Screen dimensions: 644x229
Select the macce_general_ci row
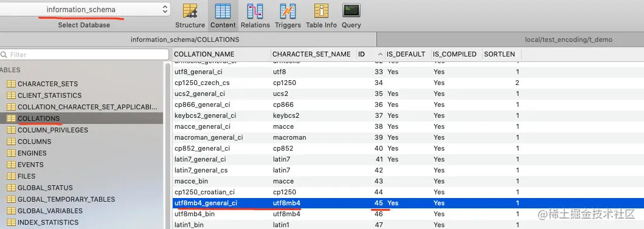pyautogui.click(x=408, y=126)
